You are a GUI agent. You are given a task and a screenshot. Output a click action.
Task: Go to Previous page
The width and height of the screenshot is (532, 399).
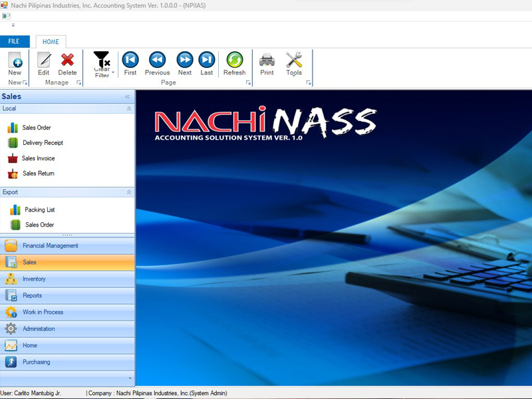[x=157, y=61]
